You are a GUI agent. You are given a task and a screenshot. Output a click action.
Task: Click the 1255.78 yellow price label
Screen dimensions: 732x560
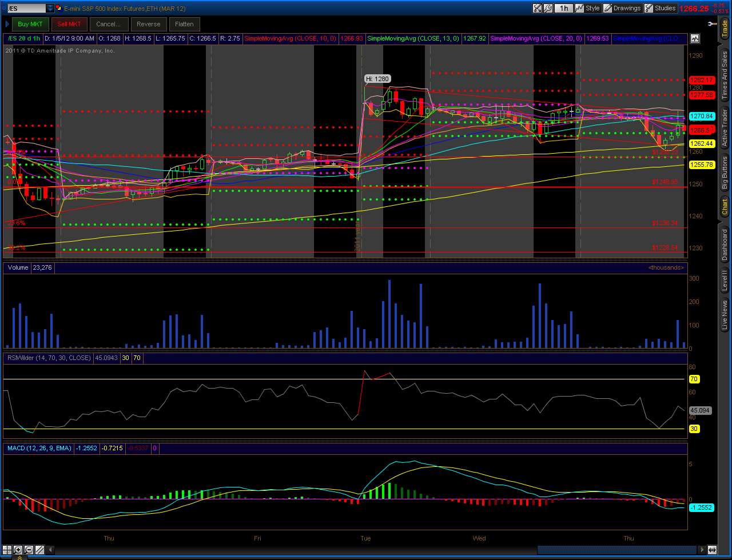click(702, 165)
